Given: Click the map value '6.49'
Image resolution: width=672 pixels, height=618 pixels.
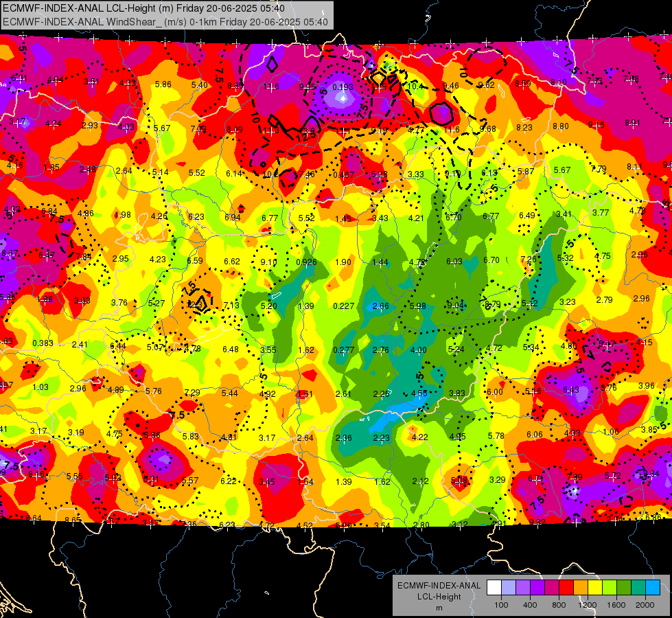Looking at the screenshot, I should coord(526,216).
